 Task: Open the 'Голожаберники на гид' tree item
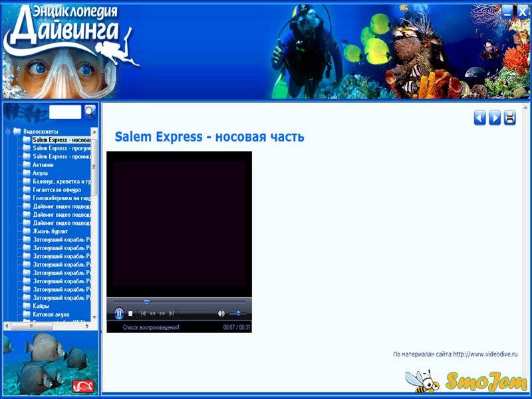[62, 198]
